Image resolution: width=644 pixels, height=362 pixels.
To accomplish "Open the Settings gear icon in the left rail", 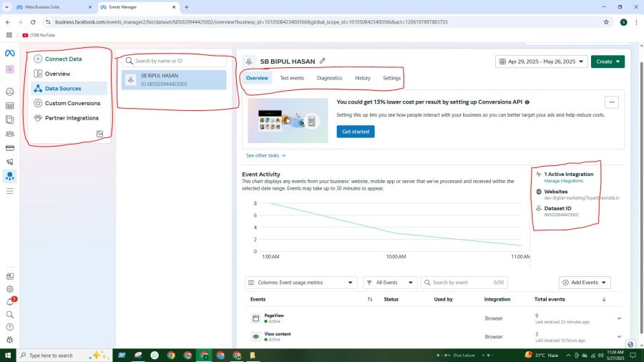I will [x=10, y=289].
